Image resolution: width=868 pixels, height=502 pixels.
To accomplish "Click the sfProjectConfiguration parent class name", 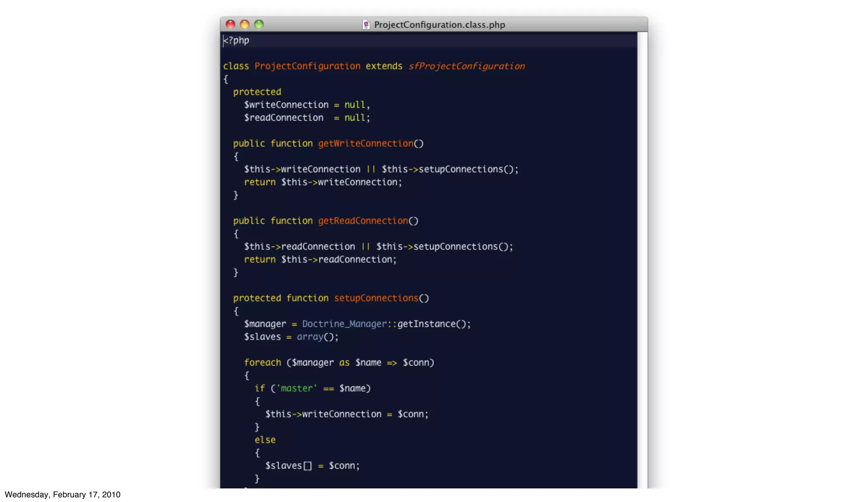I will [x=466, y=66].
